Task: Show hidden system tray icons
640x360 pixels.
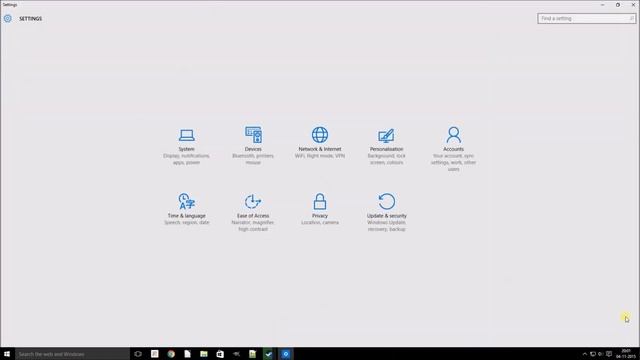Action: click(x=584, y=354)
